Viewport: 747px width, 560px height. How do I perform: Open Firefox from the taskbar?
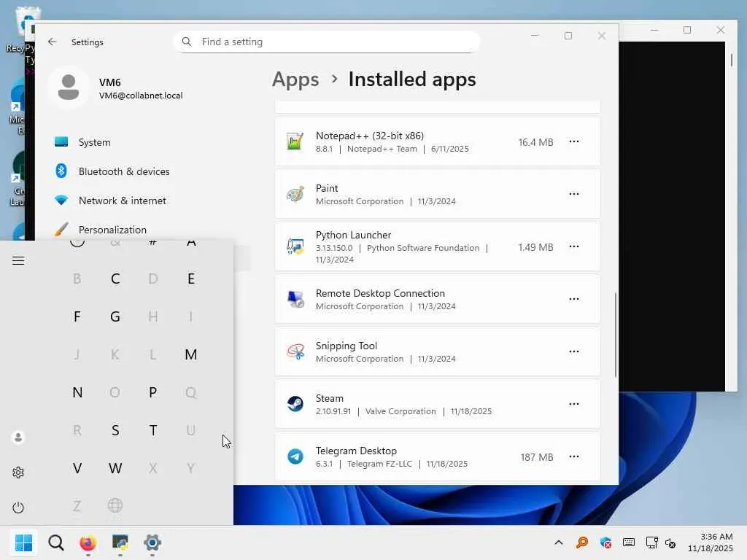pos(88,542)
